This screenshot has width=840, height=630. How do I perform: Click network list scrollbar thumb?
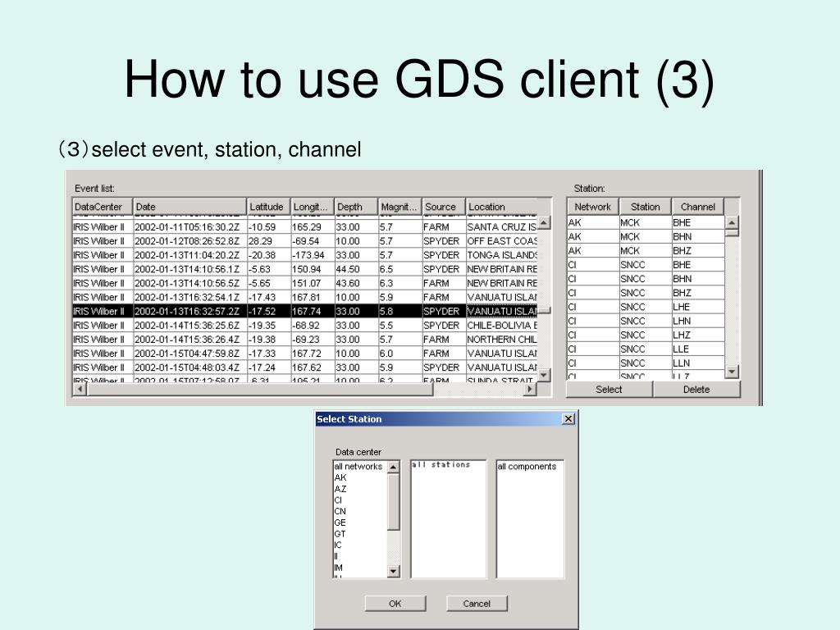point(393,501)
